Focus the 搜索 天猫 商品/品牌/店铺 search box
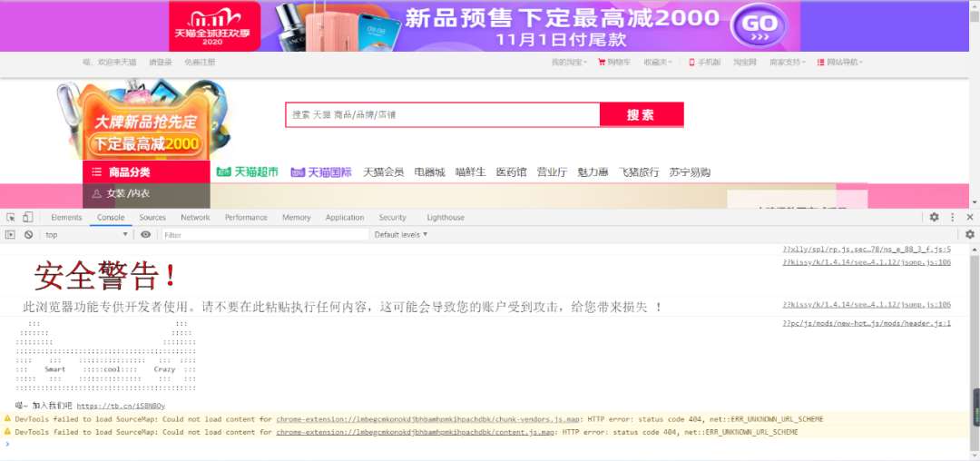Image resolution: width=980 pixels, height=461 pixels. pos(443,115)
